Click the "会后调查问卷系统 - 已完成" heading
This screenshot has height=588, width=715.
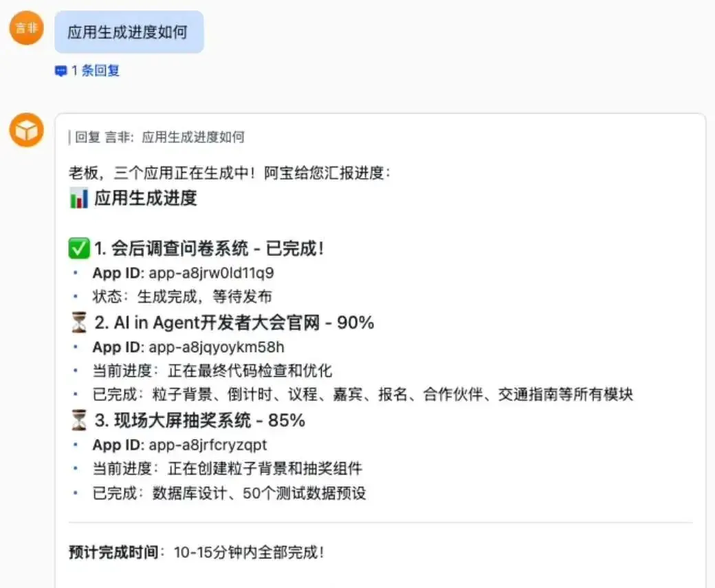tap(209, 249)
